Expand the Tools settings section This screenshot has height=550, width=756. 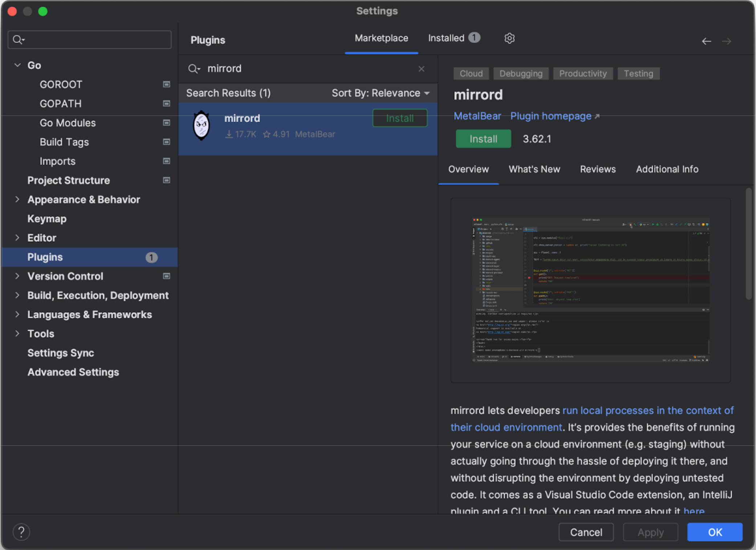click(17, 333)
